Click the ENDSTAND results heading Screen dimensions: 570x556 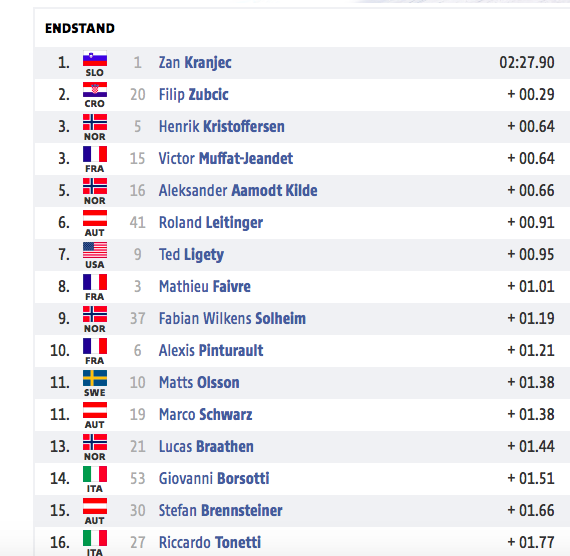tap(80, 28)
